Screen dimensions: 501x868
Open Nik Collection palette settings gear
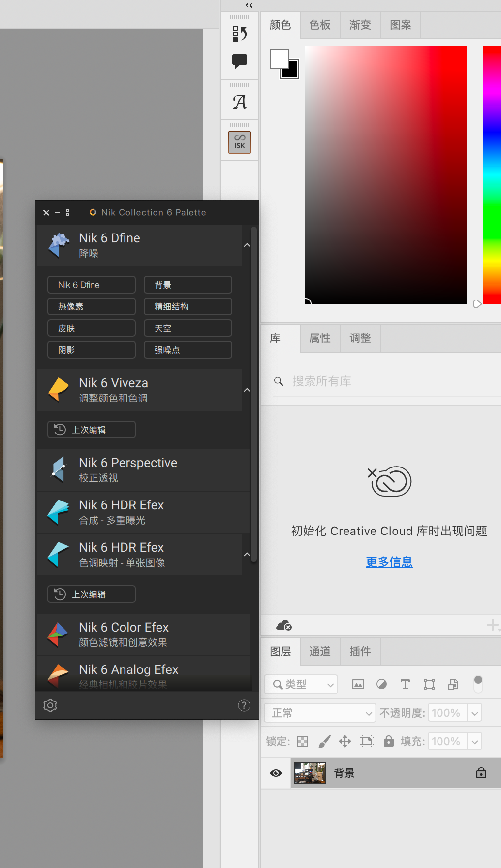pyautogui.click(x=50, y=705)
